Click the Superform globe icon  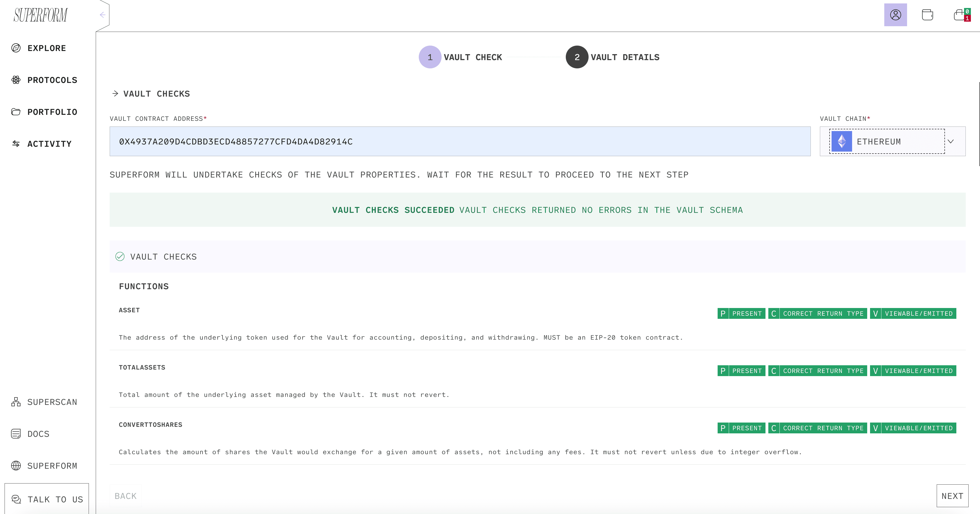coord(16,466)
